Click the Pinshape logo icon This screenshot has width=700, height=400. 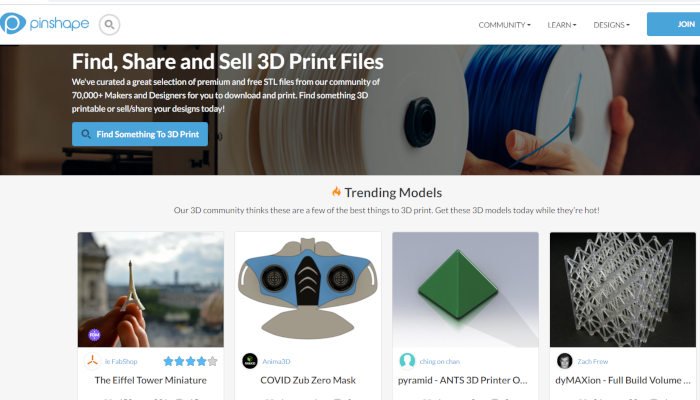pyautogui.click(x=12, y=23)
